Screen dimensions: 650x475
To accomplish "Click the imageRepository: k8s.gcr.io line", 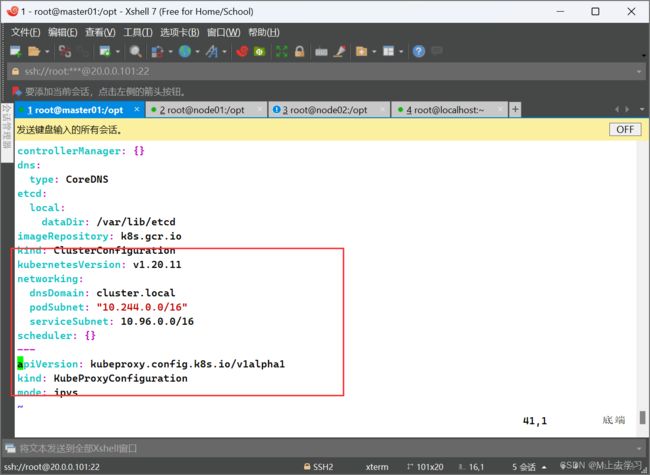I will [99, 236].
